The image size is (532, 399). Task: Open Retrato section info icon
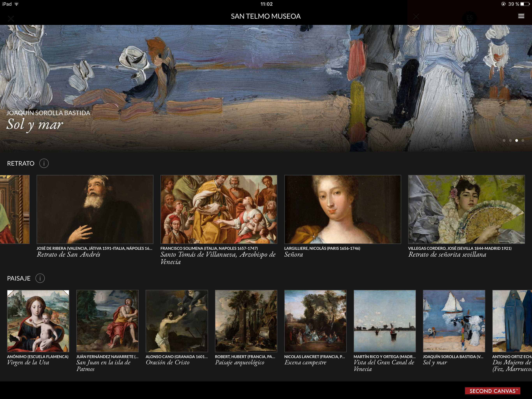44,163
